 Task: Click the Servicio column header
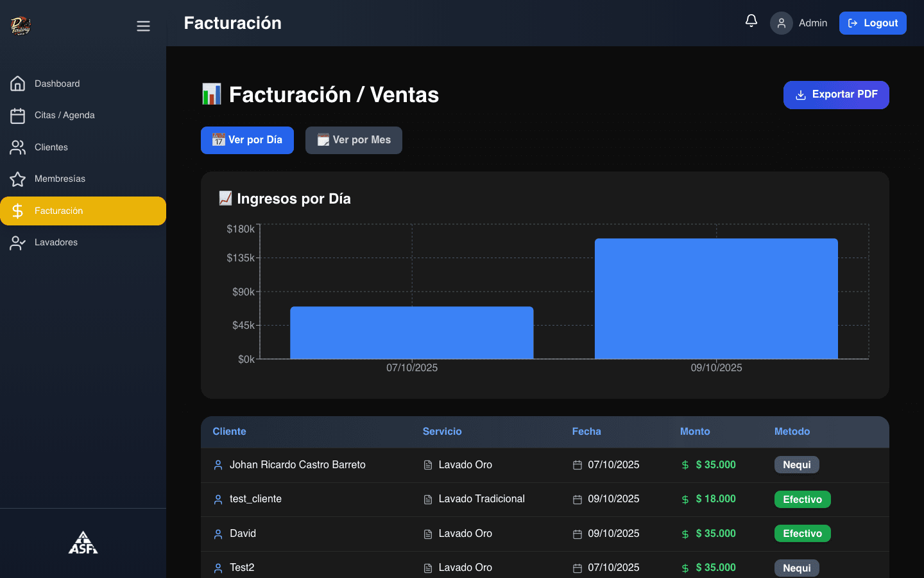click(x=442, y=432)
